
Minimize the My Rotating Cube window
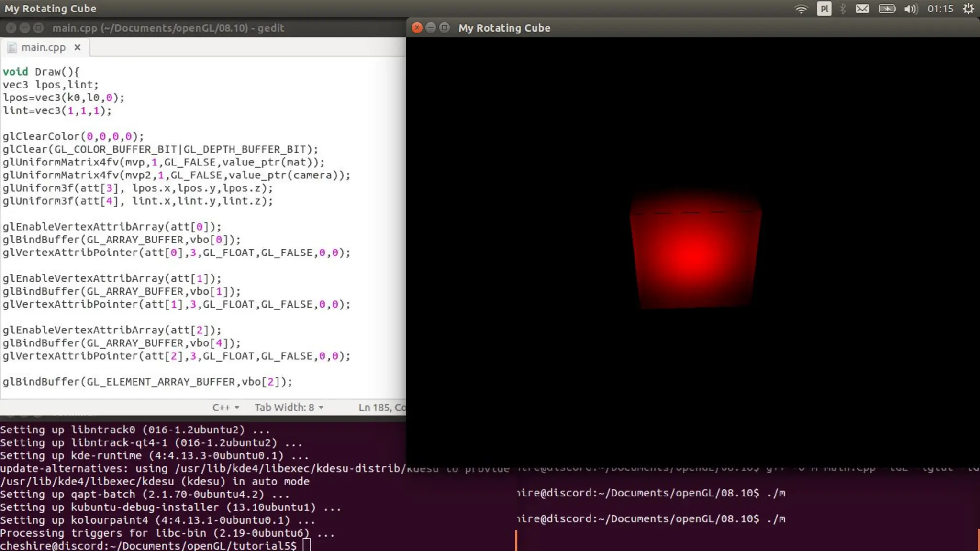(x=431, y=28)
